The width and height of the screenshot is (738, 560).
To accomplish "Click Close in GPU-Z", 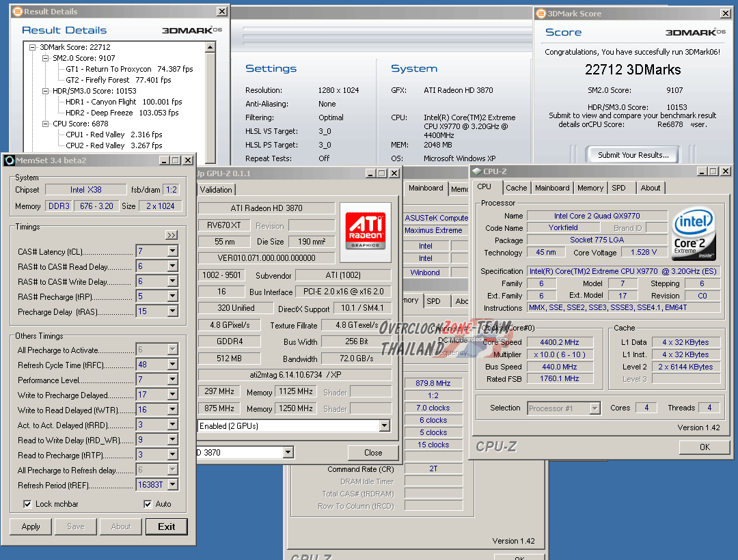I will point(373,452).
